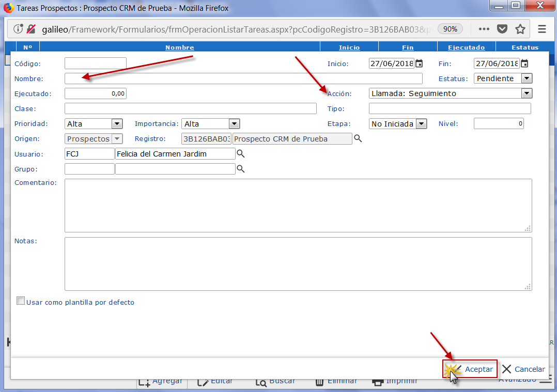This screenshot has width=557, height=392.
Task: Enable Usar como plantilla por defecto
Action: [x=21, y=301]
